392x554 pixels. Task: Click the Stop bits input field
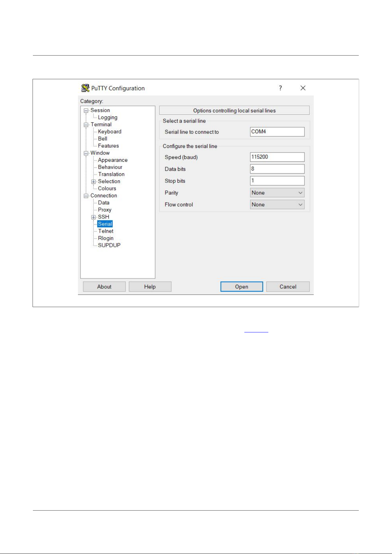(x=277, y=181)
